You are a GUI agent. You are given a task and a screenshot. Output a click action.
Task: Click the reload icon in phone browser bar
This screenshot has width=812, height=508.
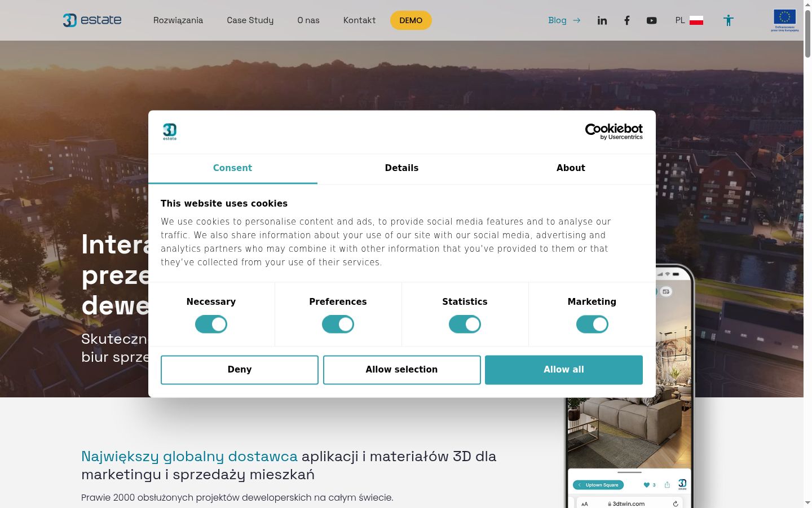(675, 503)
